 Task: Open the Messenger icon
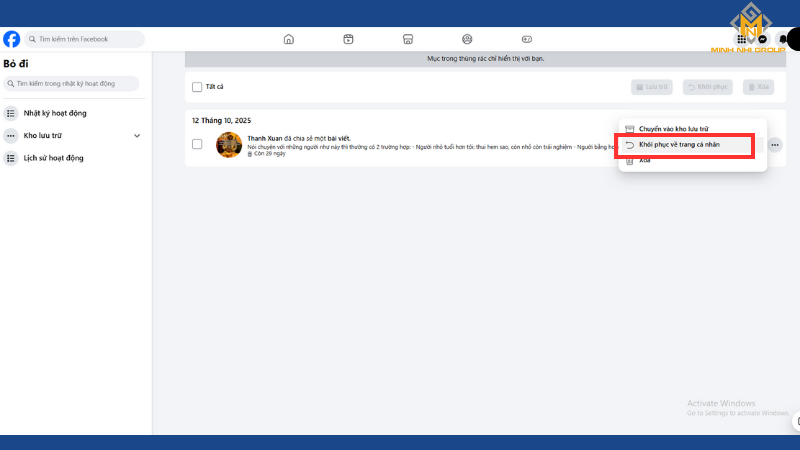pos(762,40)
